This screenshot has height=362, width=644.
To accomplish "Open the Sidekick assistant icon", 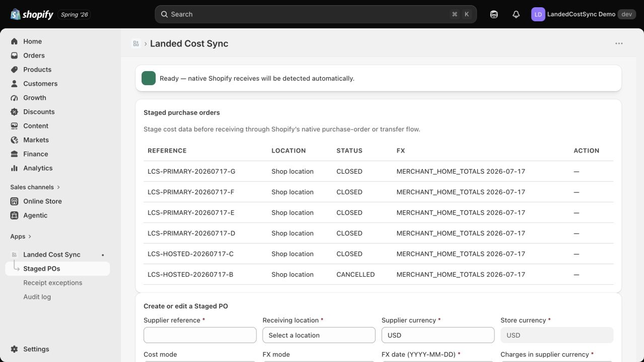I will 494,14.
